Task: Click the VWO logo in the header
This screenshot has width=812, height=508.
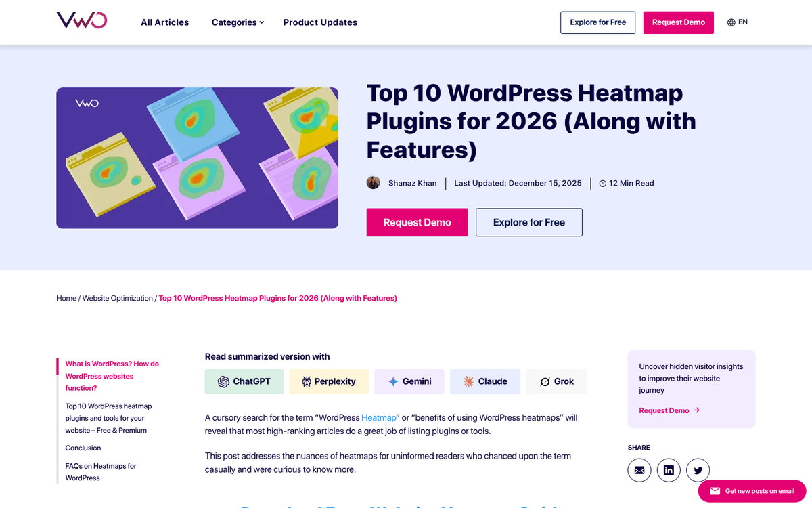Action: (x=81, y=21)
